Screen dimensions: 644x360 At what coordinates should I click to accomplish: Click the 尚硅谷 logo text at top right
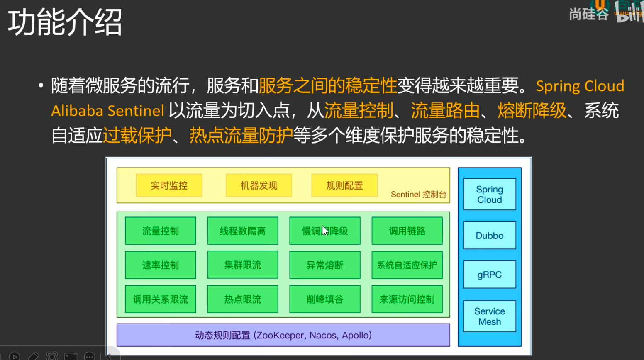(588, 14)
